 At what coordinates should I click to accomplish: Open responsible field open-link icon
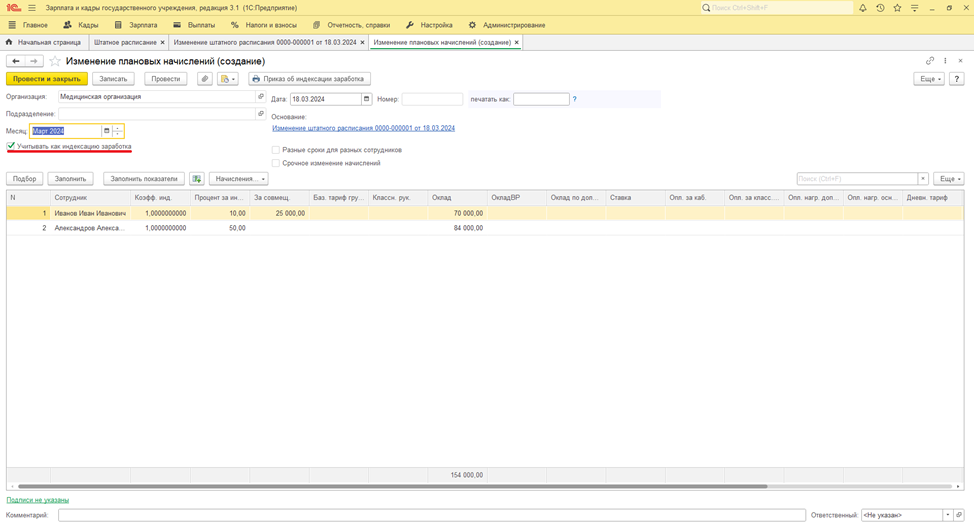click(x=959, y=515)
